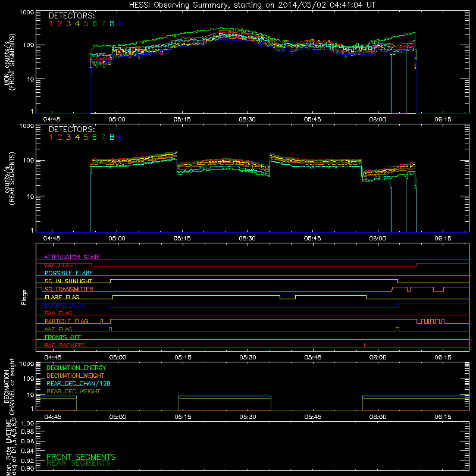
Task: Click detector 5 in the rear segments legend
Action: (x=86, y=137)
